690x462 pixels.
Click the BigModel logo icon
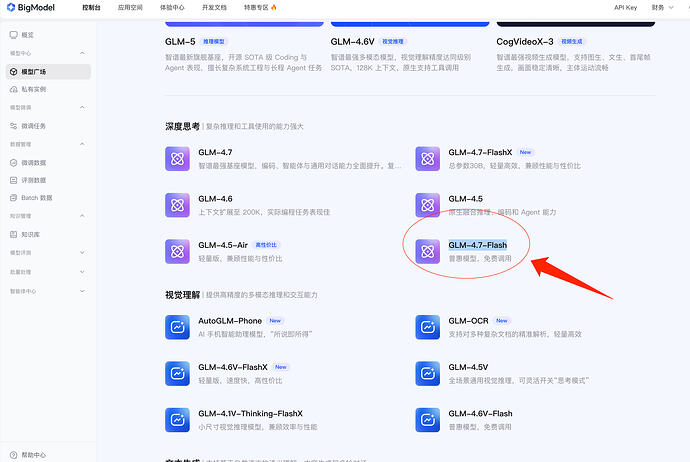(11, 7)
